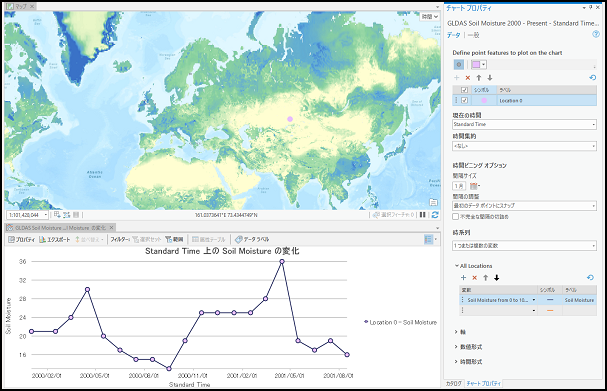Select Location 0 label cell
This screenshot has height=391, width=607.
pyautogui.click(x=547, y=100)
